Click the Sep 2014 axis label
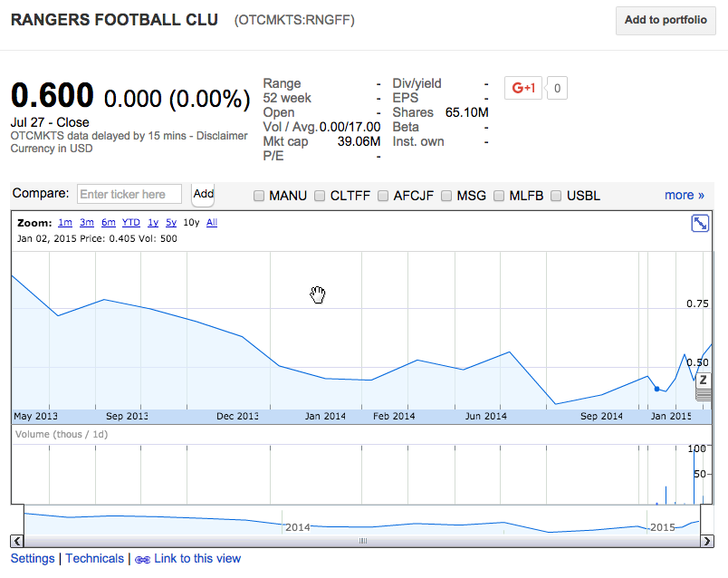Screen dimensions: 728x578 point(601,417)
